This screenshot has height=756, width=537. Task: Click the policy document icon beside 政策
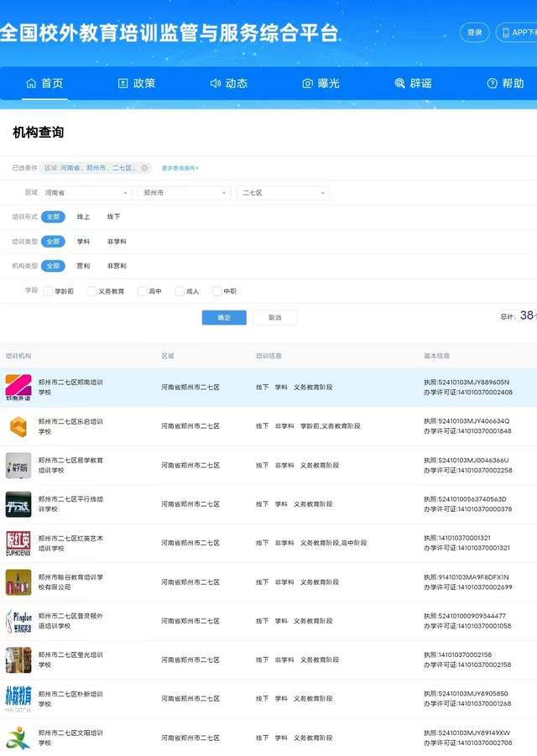pyautogui.click(x=123, y=83)
